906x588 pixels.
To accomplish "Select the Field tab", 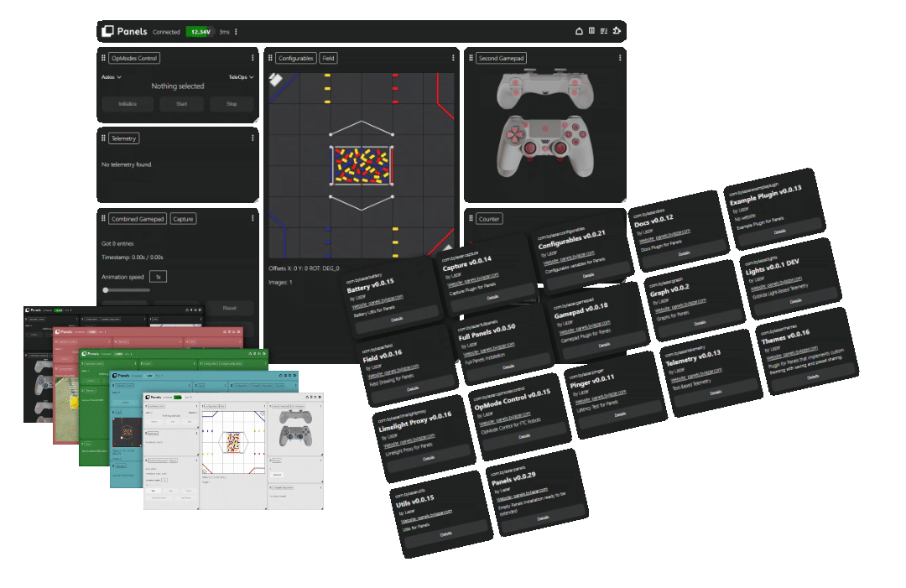I will click(327, 58).
